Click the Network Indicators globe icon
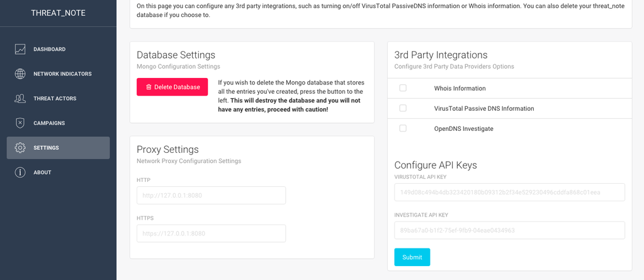 click(x=20, y=74)
